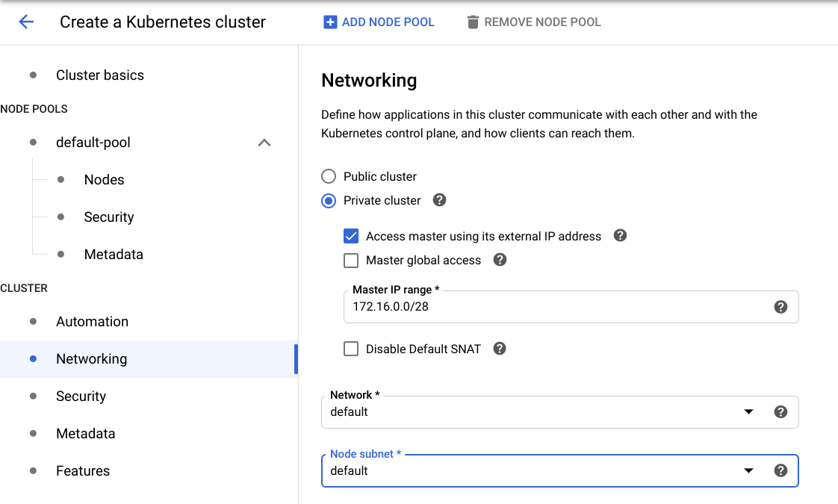Viewport: 838px width, 504px height.
Task: Click ADD NODE POOL button
Action: (379, 22)
